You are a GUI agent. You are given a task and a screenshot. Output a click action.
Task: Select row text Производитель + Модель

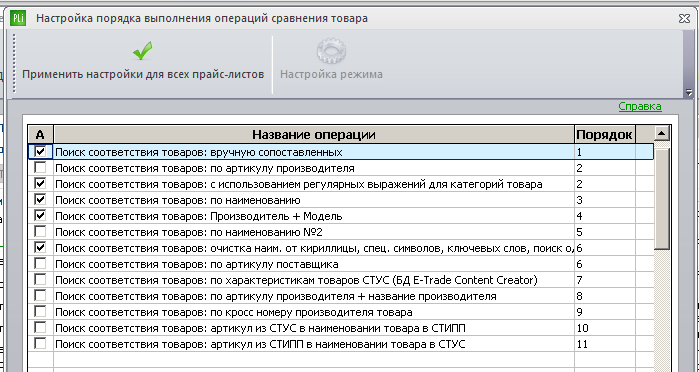coord(199,216)
